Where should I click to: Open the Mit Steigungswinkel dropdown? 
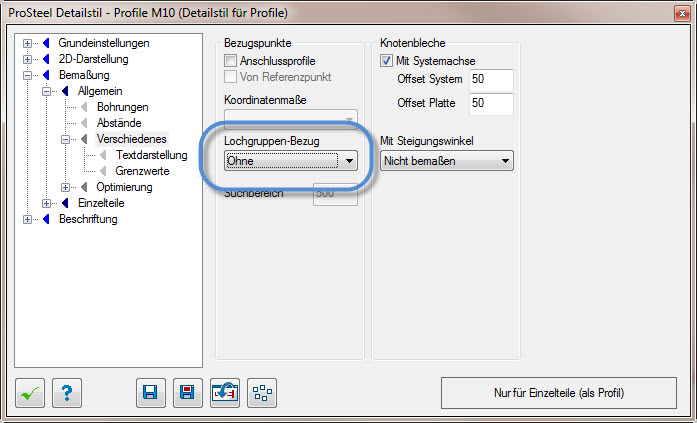[447, 161]
